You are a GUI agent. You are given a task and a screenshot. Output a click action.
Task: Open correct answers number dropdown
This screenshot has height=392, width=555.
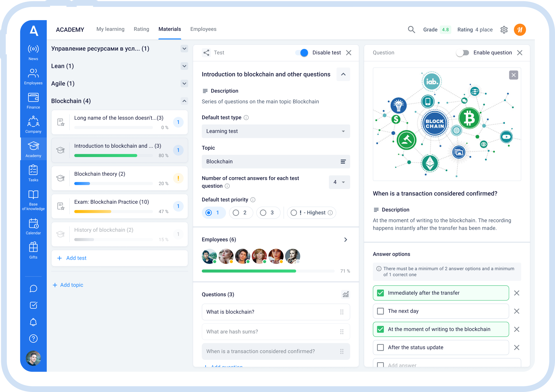click(339, 182)
